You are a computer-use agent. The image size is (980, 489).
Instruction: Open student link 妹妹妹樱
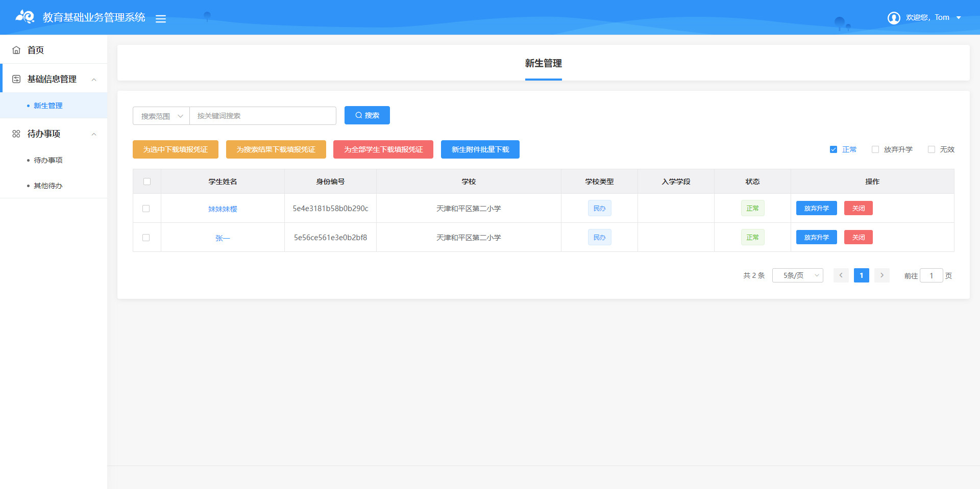[x=223, y=209]
